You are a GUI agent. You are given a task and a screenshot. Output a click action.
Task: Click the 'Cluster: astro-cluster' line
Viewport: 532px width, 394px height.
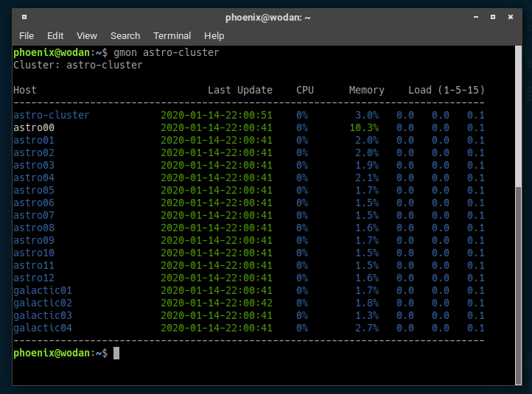point(78,65)
